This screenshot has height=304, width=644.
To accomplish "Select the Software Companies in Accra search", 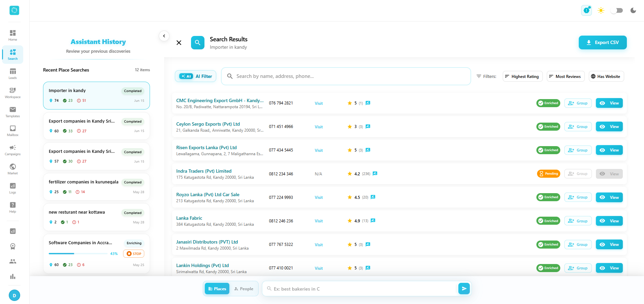I will click(x=97, y=254).
